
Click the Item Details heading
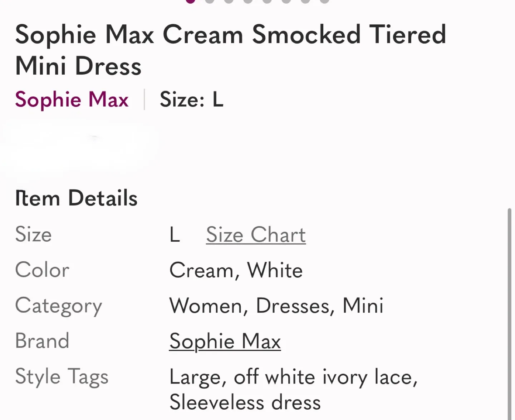tap(76, 198)
